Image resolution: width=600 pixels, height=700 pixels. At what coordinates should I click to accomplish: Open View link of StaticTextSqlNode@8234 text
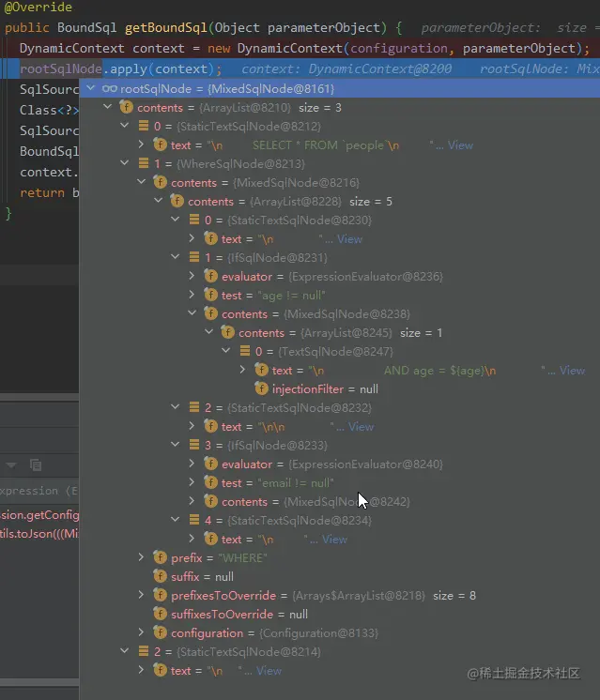click(x=334, y=539)
